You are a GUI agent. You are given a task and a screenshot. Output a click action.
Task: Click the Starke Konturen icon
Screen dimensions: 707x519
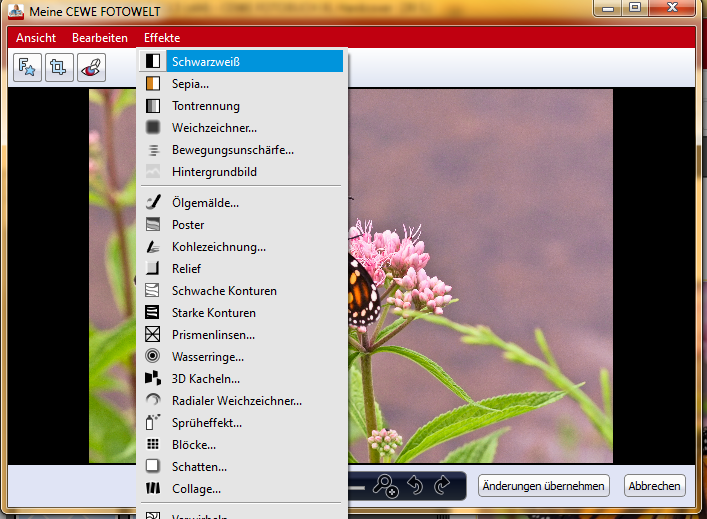(x=152, y=312)
